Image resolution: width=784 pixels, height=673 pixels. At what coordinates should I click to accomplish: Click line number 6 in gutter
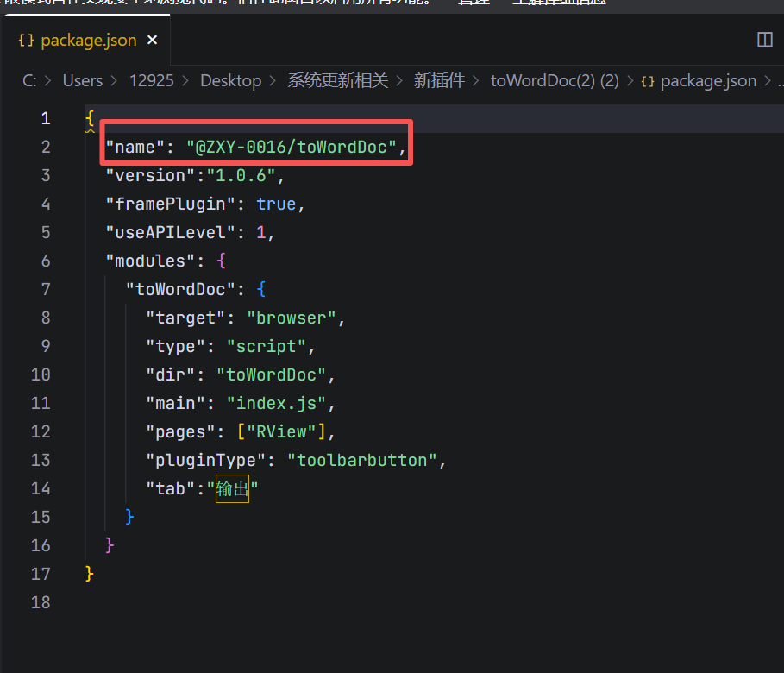click(46, 261)
